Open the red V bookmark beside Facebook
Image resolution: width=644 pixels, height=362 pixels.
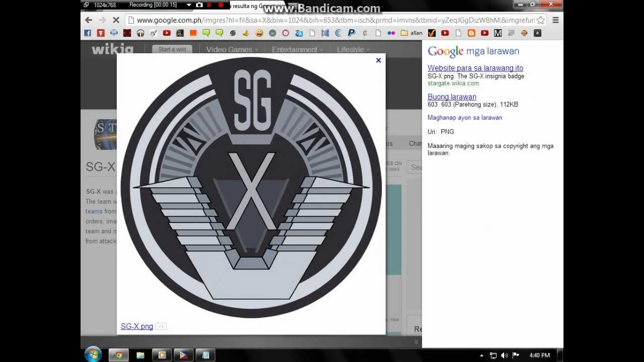tap(101, 33)
